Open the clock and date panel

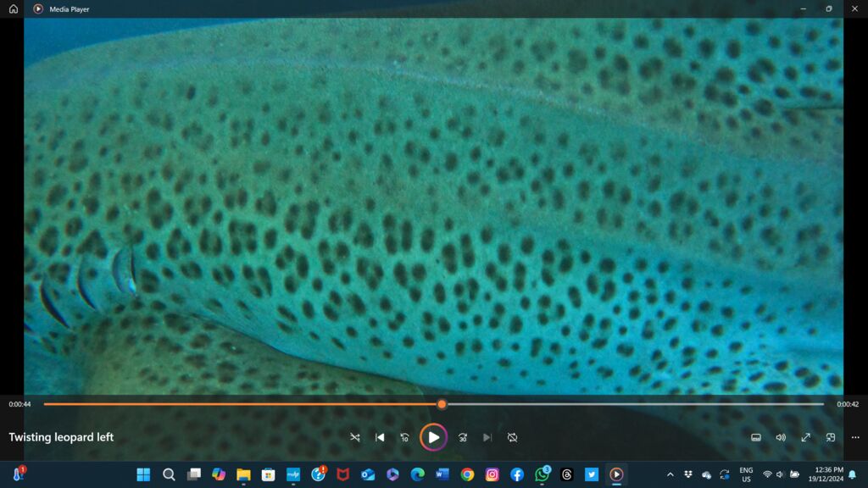point(828,474)
